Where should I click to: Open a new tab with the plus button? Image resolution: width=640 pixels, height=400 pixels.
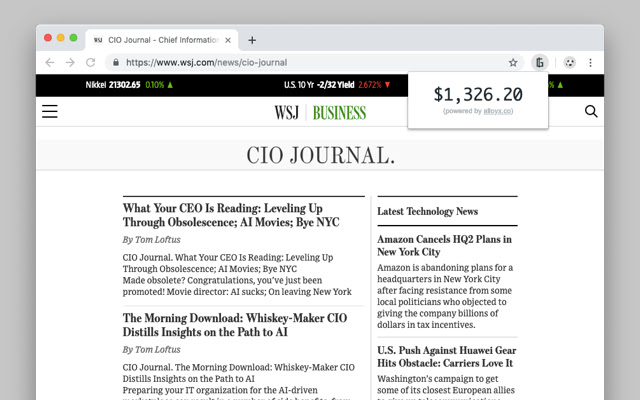pos(252,40)
